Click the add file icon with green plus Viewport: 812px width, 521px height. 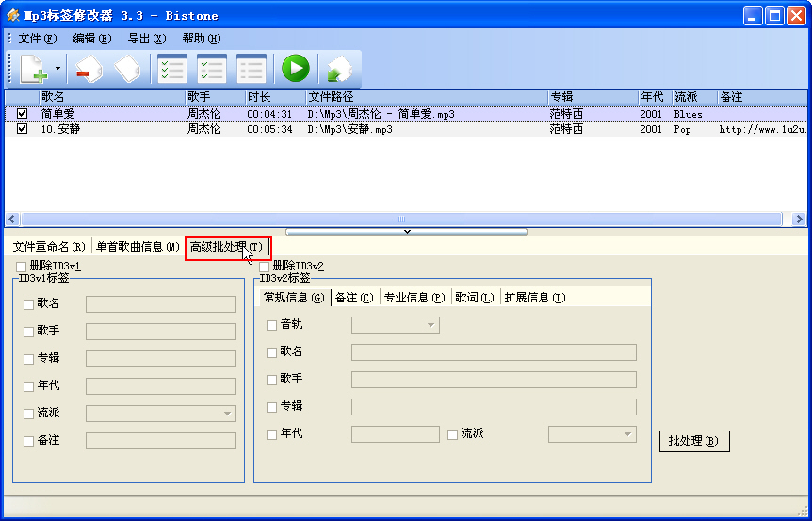point(33,69)
